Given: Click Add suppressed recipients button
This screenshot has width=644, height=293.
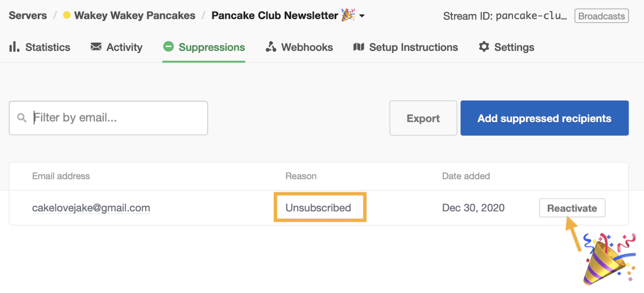Looking at the screenshot, I should tap(544, 118).
